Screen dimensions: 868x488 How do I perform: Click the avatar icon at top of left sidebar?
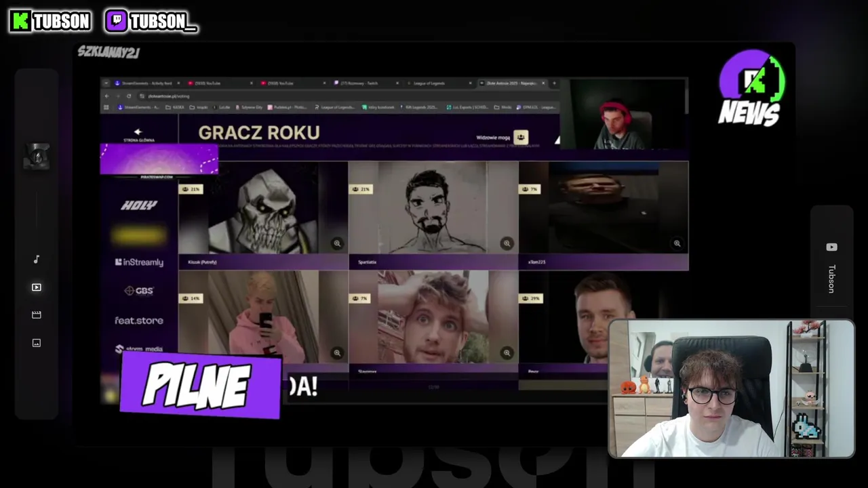[37, 157]
